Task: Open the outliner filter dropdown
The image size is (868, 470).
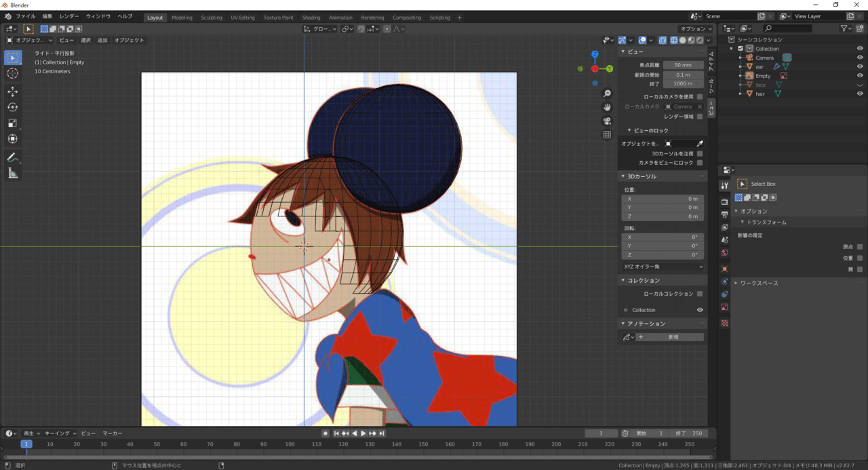Action: click(x=846, y=28)
